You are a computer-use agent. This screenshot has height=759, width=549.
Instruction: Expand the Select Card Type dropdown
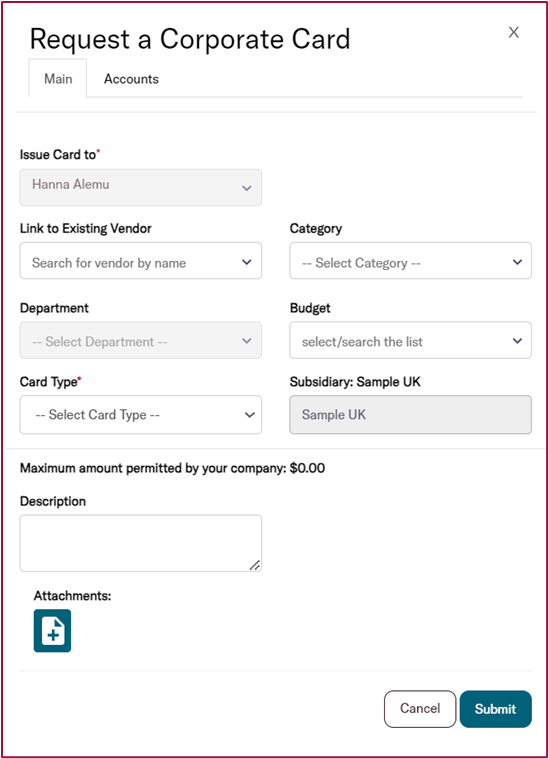point(140,415)
